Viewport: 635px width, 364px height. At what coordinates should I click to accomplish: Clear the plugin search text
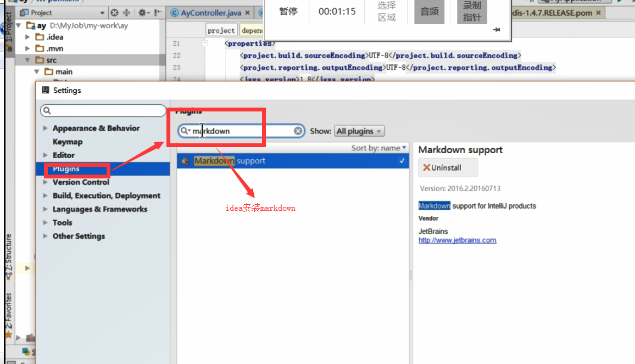(x=298, y=131)
